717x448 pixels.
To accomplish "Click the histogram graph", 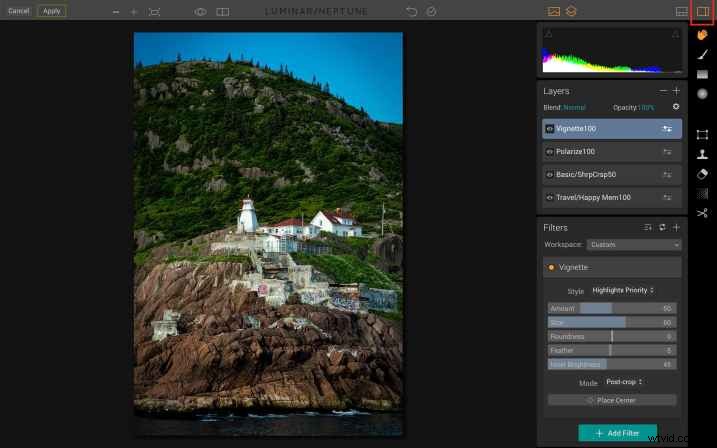I will click(612, 50).
